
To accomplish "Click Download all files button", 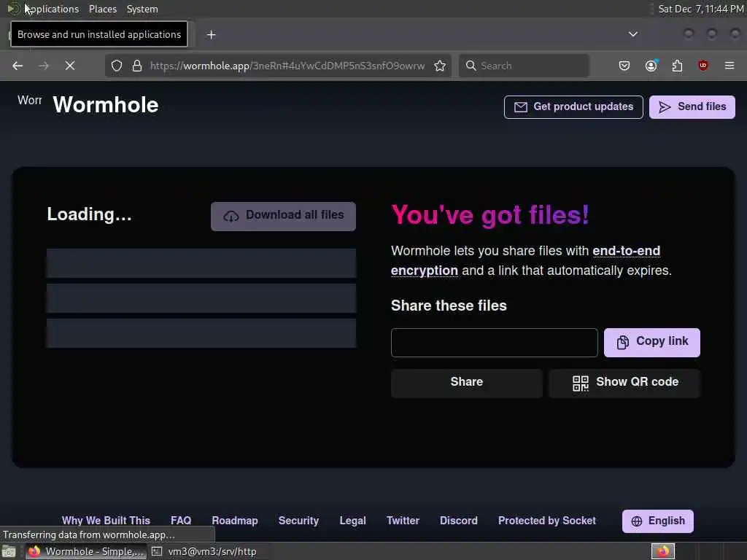I will pyautogui.click(x=284, y=216).
